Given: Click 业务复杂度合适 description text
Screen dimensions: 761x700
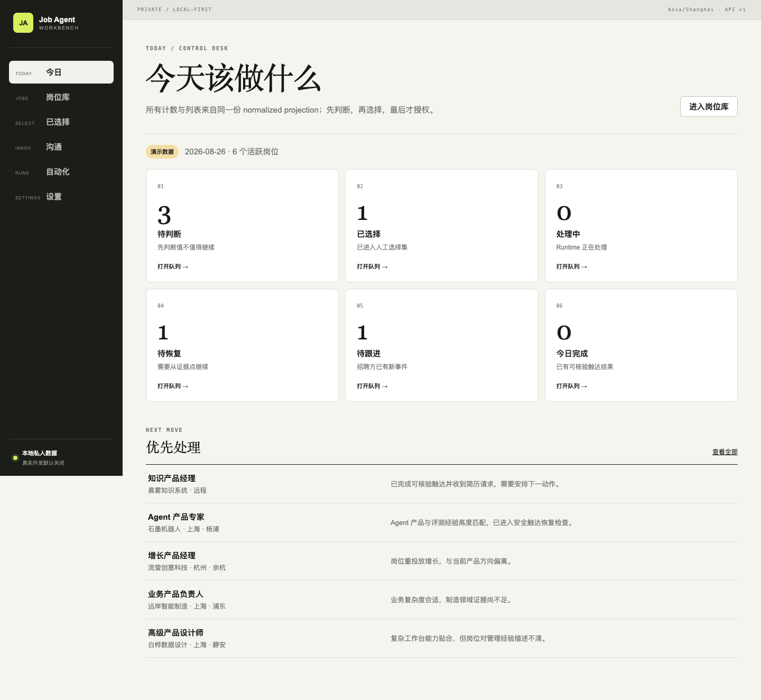Looking at the screenshot, I should point(452,600).
